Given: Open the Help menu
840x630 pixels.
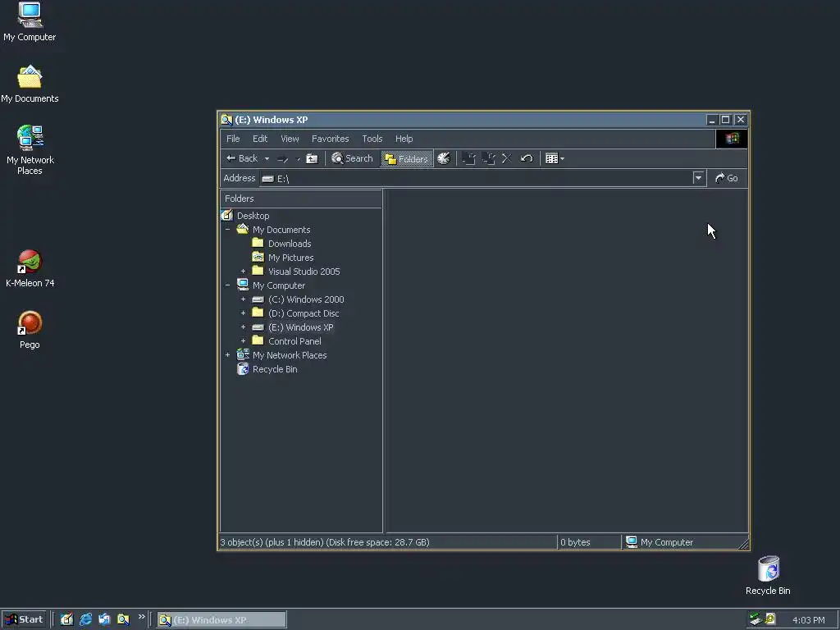Looking at the screenshot, I should point(404,139).
